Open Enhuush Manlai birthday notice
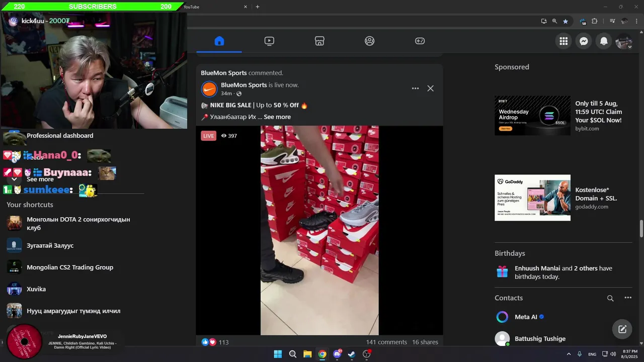This screenshot has height=362, width=644. pos(563,273)
